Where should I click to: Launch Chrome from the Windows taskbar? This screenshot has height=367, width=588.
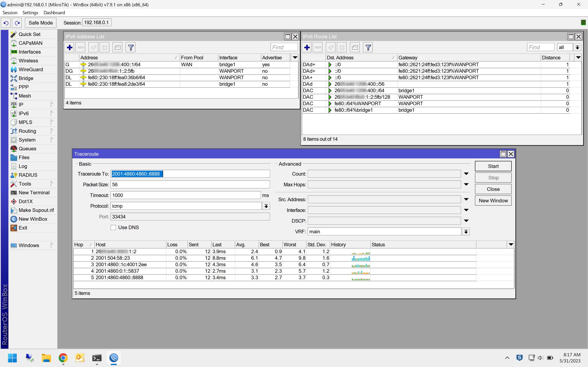coord(63,358)
